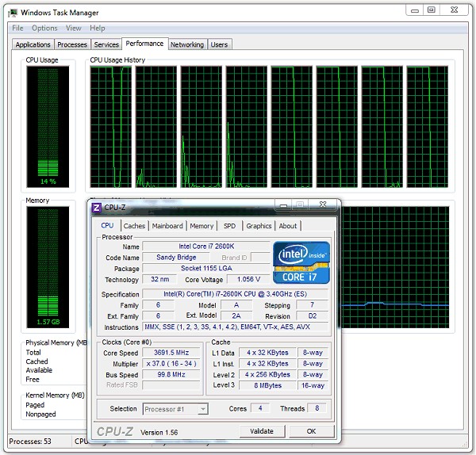476x455 pixels.
Task: Click the Cached label under Physical Memory
Action: click(36, 361)
